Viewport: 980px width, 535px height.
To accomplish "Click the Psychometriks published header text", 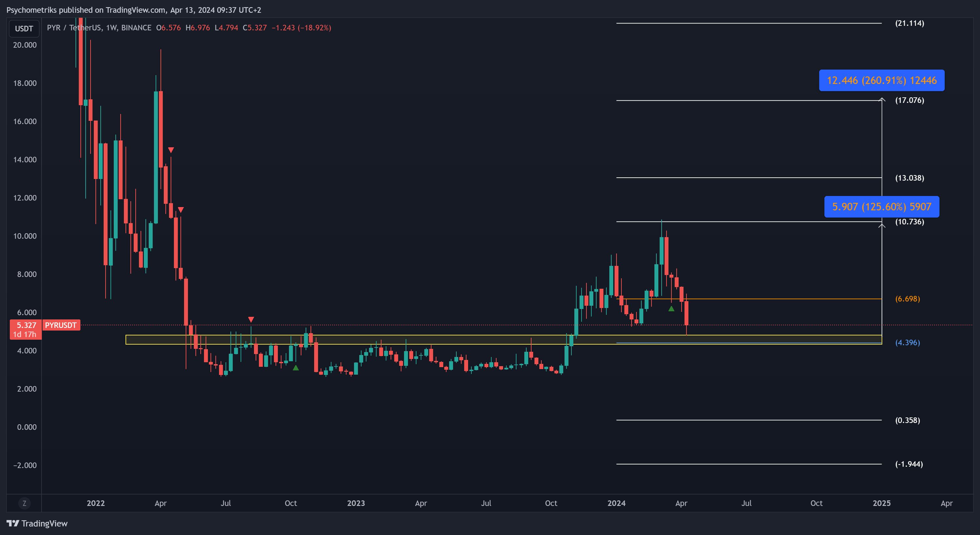I will [x=134, y=10].
